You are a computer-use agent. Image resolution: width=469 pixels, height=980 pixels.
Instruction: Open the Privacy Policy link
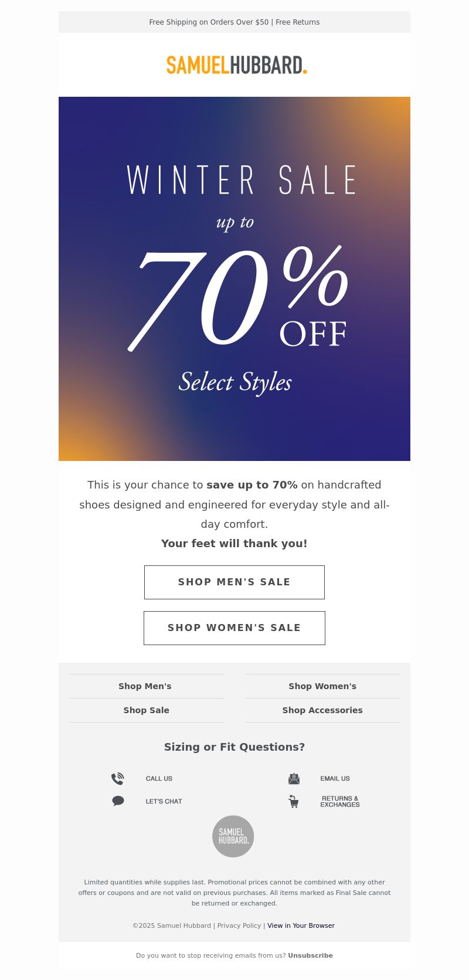[239, 925]
